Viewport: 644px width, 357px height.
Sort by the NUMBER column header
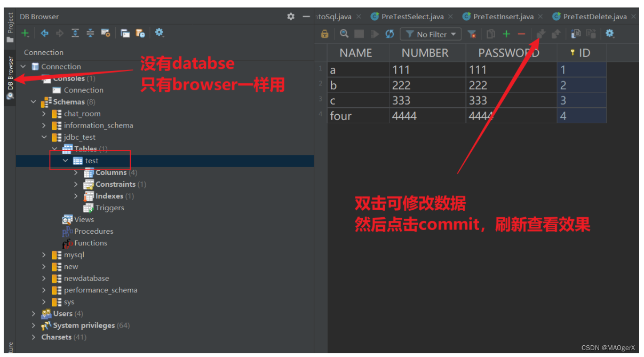point(427,53)
